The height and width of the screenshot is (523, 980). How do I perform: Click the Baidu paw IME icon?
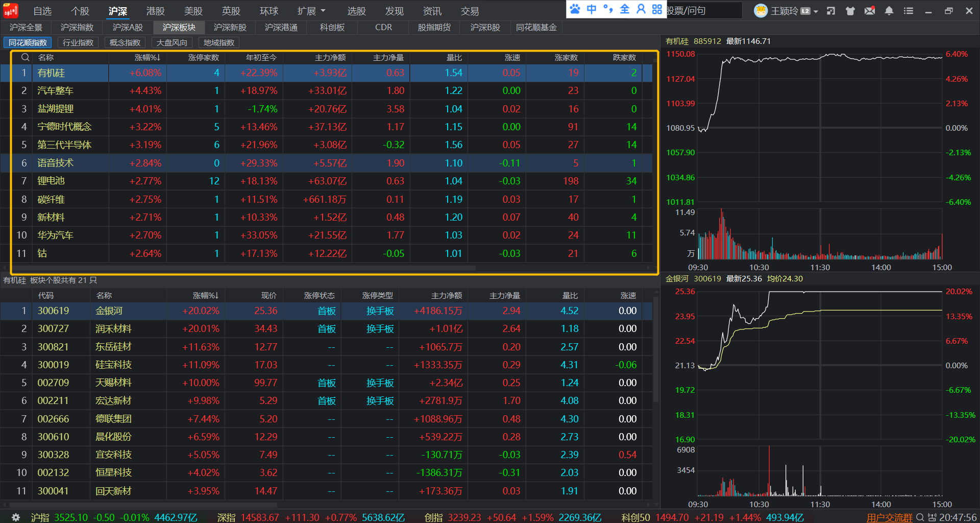tap(575, 9)
